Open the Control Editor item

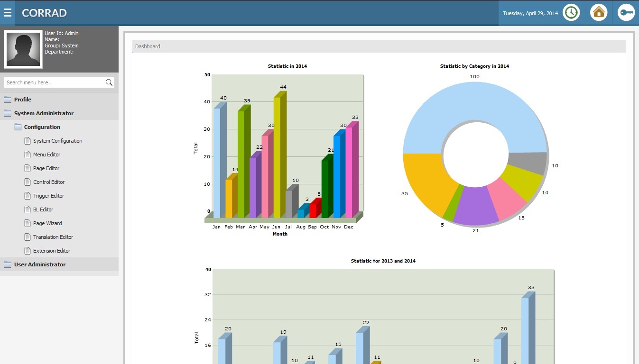coord(48,182)
